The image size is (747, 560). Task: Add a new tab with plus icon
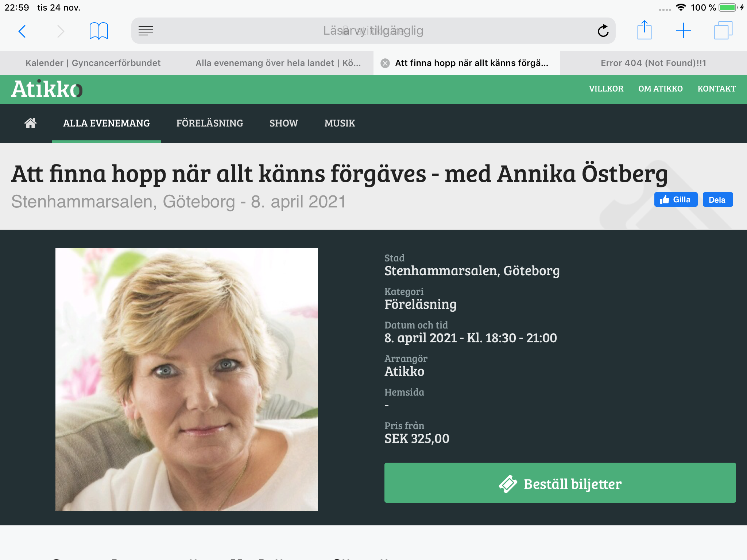click(684, 31)
